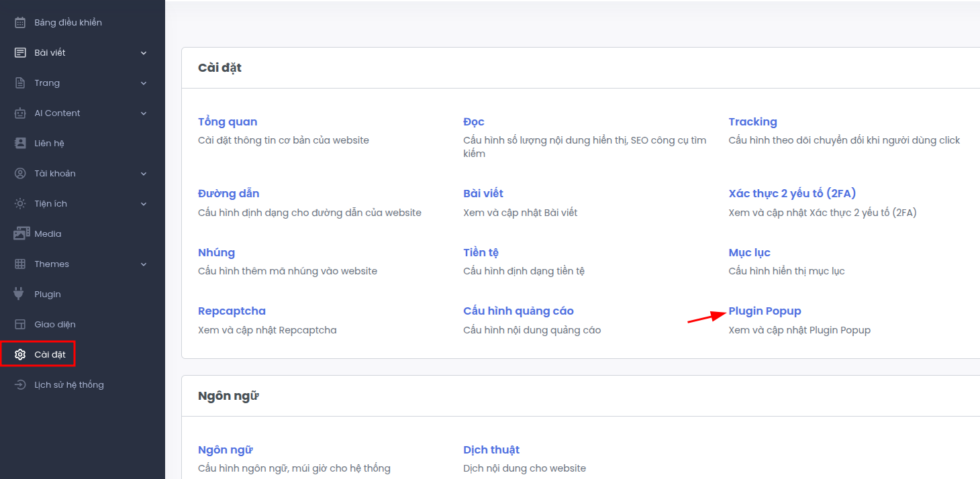Expand the AI Content submenu chevron

click(x=144, y=113)
